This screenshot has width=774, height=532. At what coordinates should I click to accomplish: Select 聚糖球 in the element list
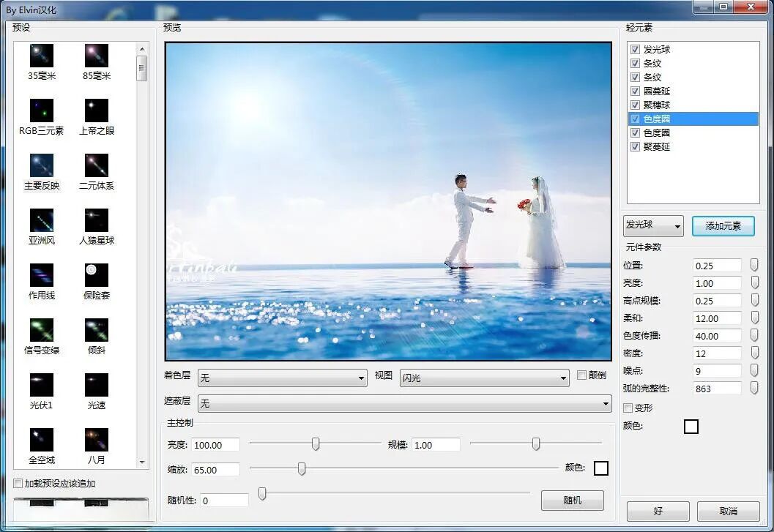(x=657, y=105)
